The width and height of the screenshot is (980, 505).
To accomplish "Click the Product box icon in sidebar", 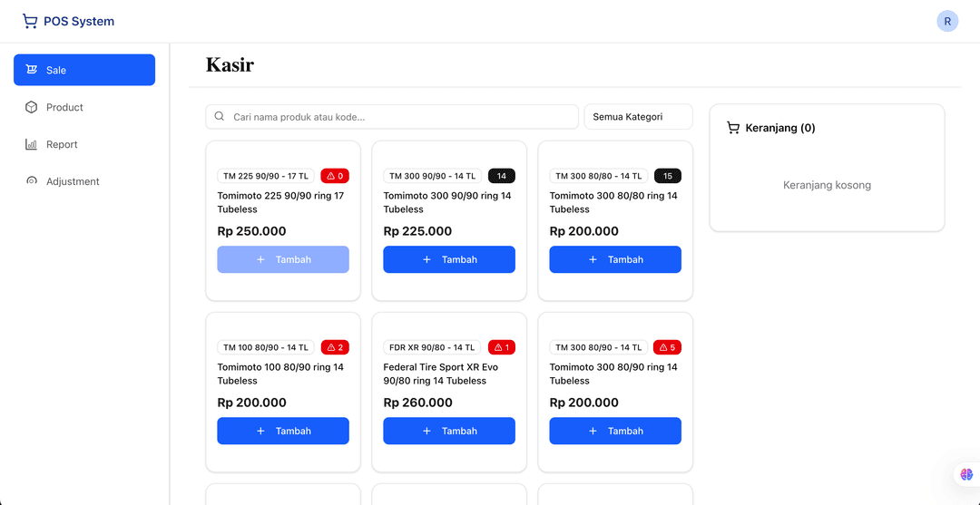I will coord(32,107).
